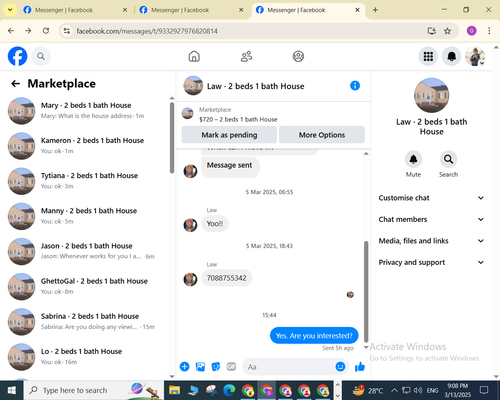Send a thumbs-up like
Screen dimensions: 500x400
click(x=360, y=367)
